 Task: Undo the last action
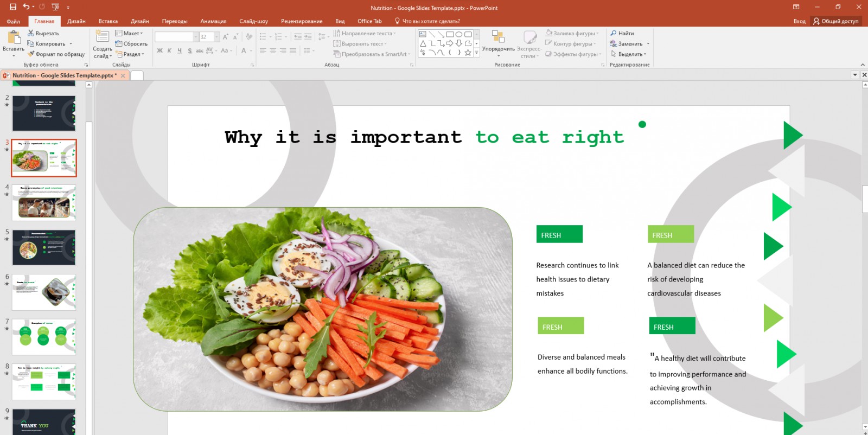pyautogui.click(x=26, y=7)
